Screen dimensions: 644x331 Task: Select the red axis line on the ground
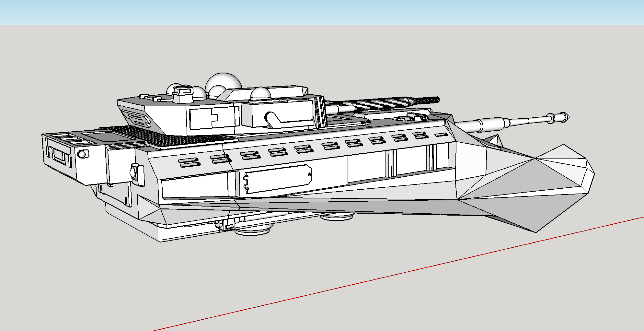click(x=398, y=274)
